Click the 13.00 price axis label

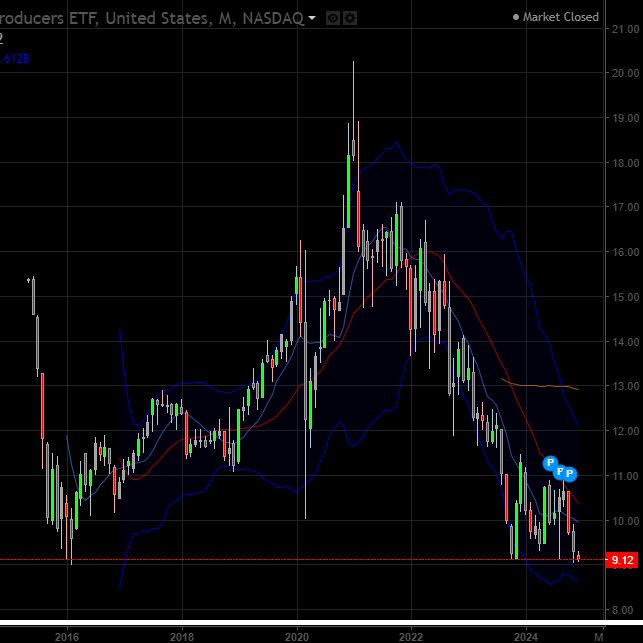[x=625, y=386]
